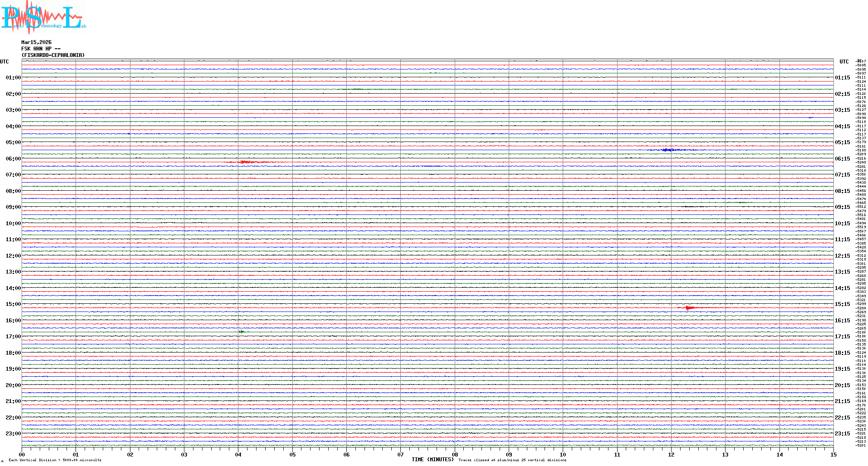This screenshot has width=868, height=466.
Task: Click the right UTC axis header
Action: tap(844, 62)
